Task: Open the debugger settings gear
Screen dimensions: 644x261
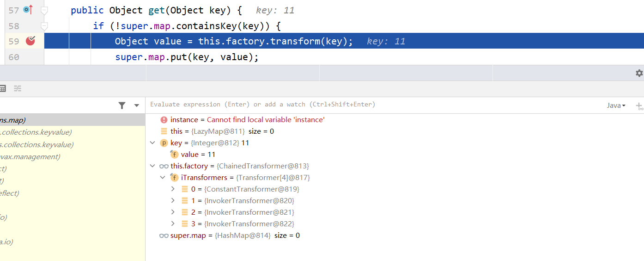Action: point(639,73)
